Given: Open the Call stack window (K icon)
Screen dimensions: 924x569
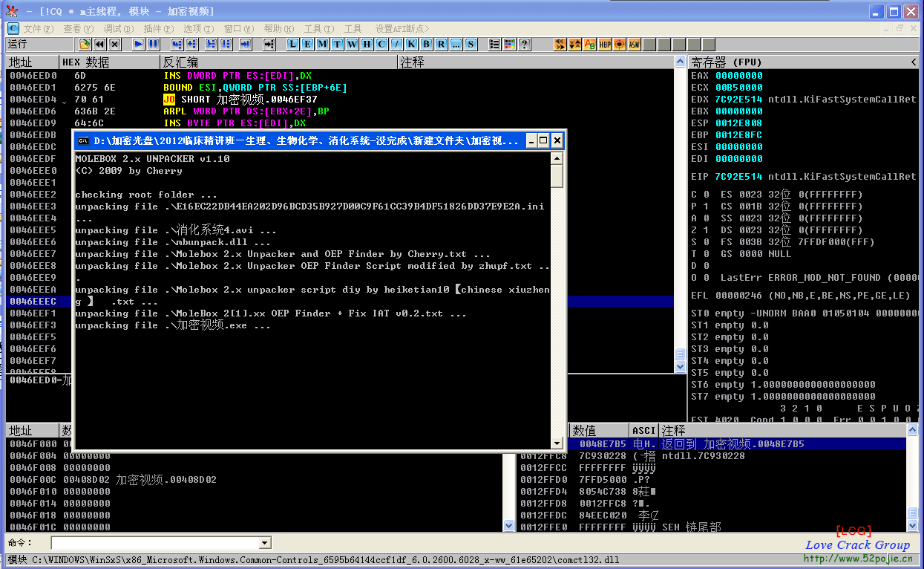Looking at the screenshot, I should pos(411,45).
